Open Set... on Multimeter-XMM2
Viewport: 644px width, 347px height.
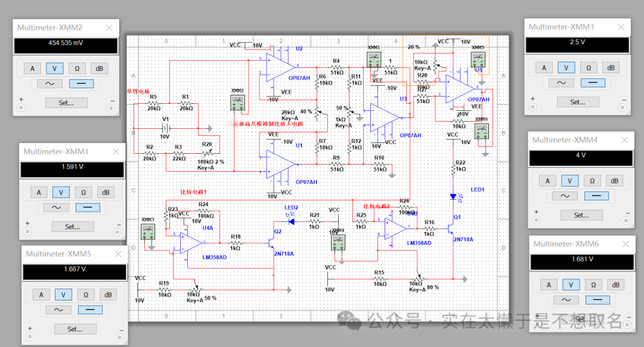[x=66, y=103]
